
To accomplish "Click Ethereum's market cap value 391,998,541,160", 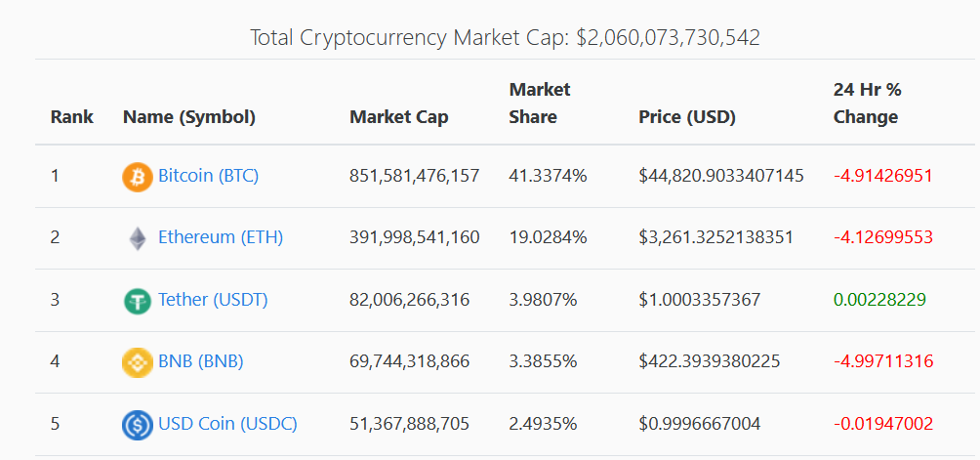I will pos(415,237).
